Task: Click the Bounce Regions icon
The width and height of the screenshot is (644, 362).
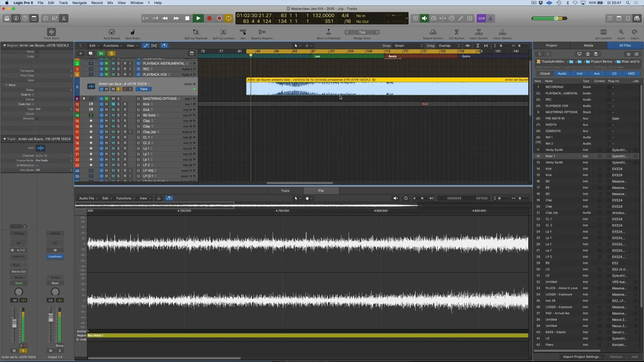Action: [262, 32]
